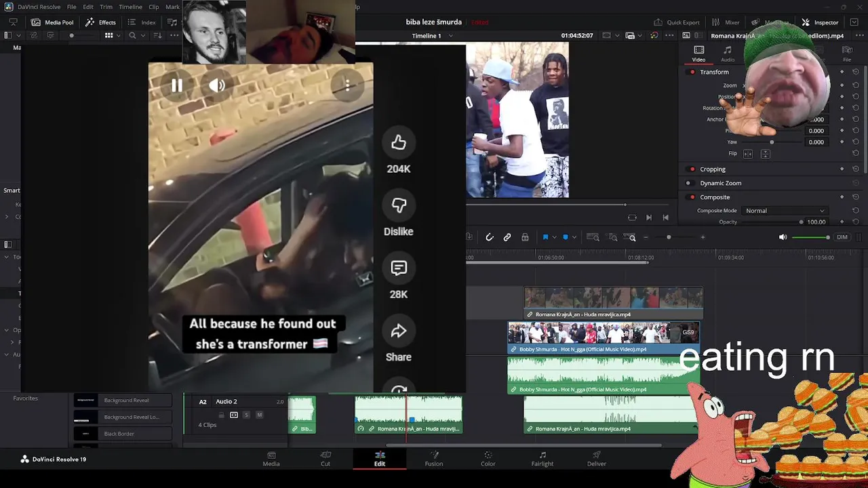Open the Media Pool panel
The width and height of the screenshot is (868, 488).
click(x=52, y=22)
